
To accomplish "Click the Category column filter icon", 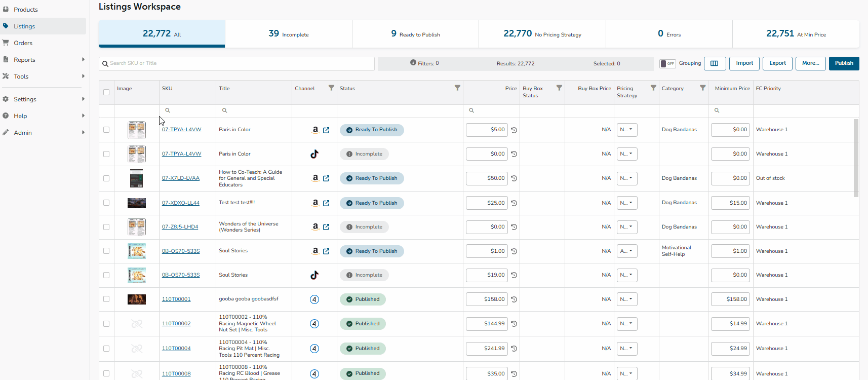I will coord(702,88).
